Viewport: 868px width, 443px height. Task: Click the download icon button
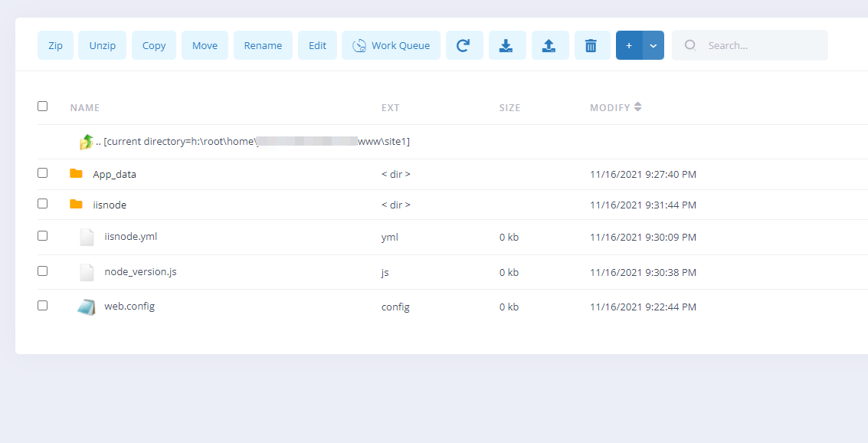tap(506, 45)
